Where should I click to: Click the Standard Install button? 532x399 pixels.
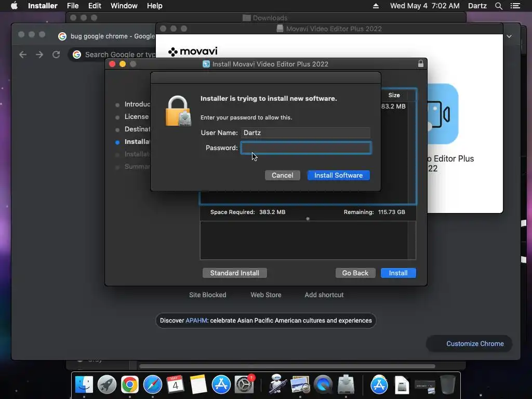[x=234, y=273]
